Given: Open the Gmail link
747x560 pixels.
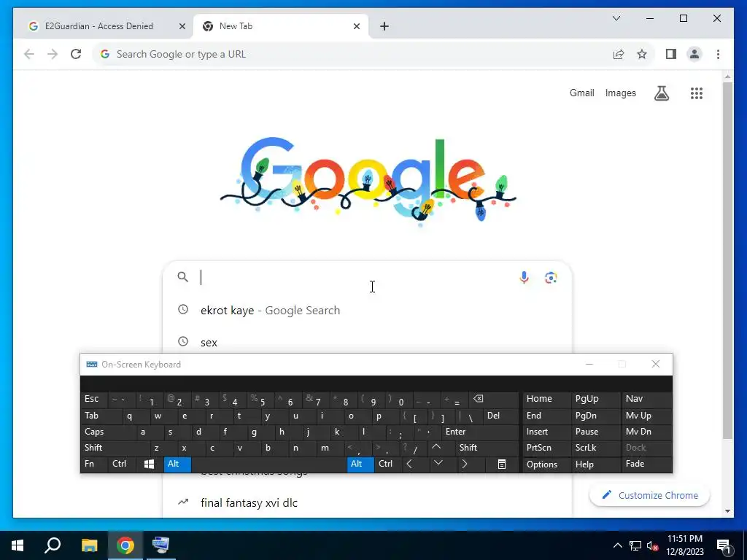Looking at the screenshot, I should (581, 93).
